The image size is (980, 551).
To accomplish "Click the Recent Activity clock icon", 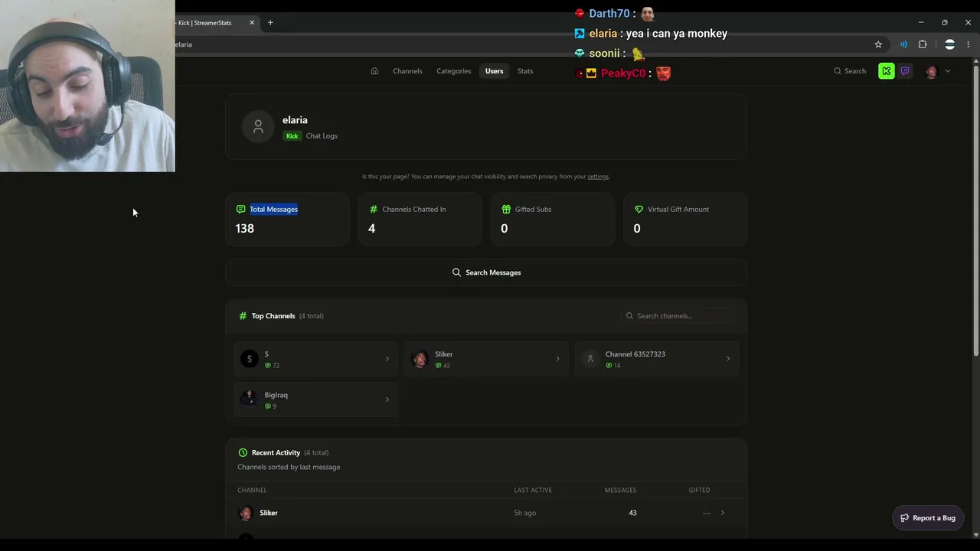I will tap(243, 453).
